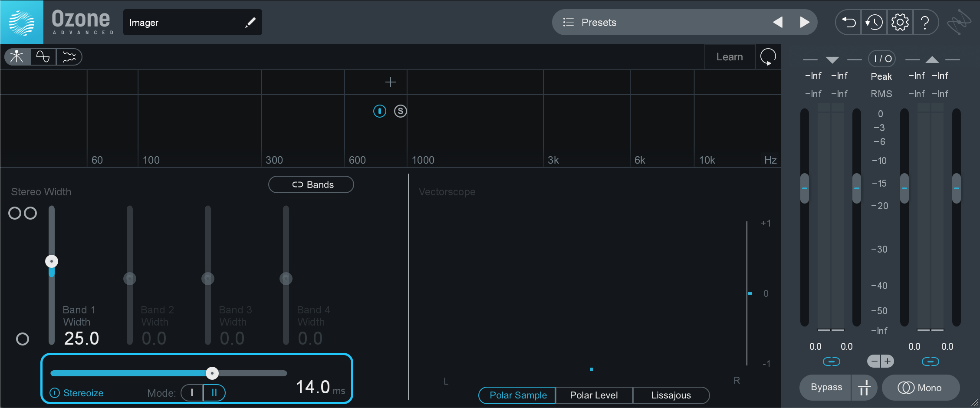Click the right output gain fader handle
This screenshot has height=408, width=980.
957,188
